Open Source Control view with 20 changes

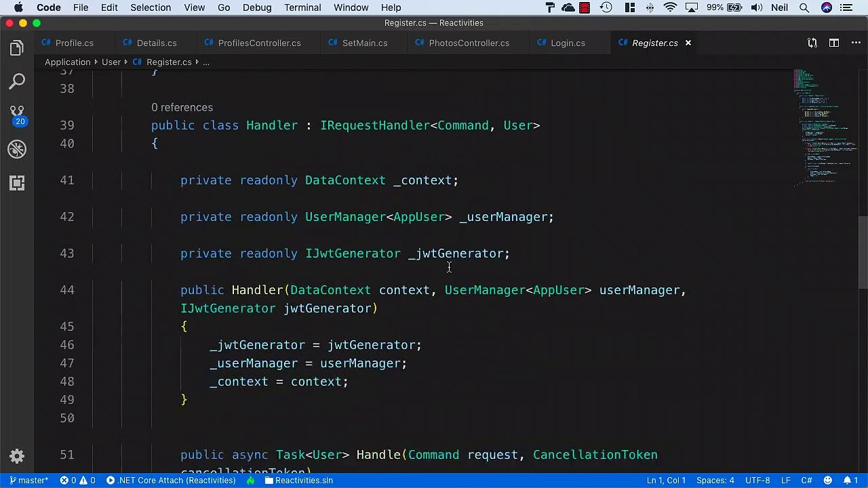coord(17,115)
